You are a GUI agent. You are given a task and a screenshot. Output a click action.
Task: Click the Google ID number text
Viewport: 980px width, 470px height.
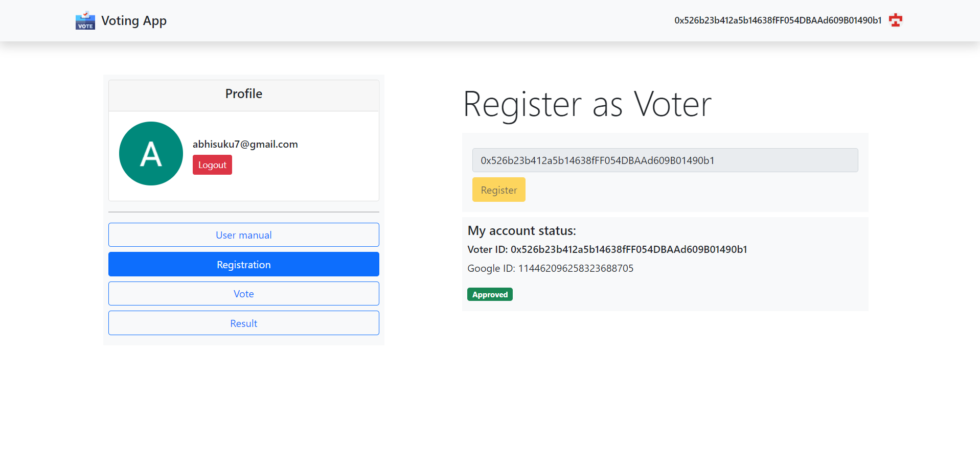coord(576,268)
